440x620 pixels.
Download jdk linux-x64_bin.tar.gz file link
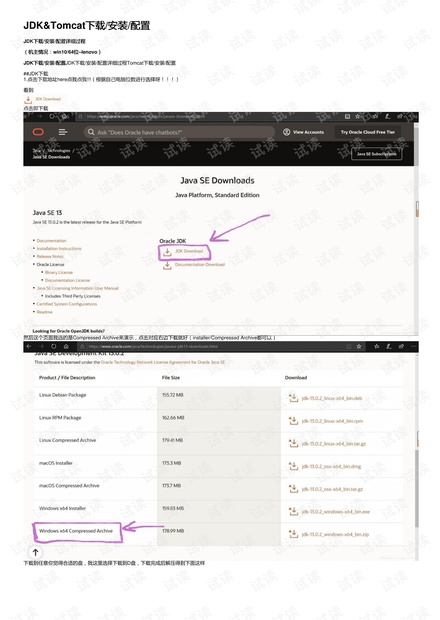coord(334,444)
